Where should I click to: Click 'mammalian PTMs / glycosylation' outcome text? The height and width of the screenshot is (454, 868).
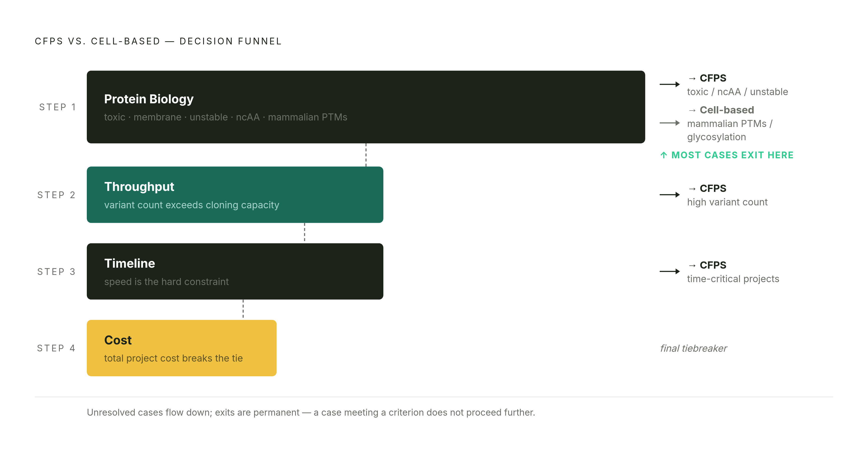tap(730, 130)
